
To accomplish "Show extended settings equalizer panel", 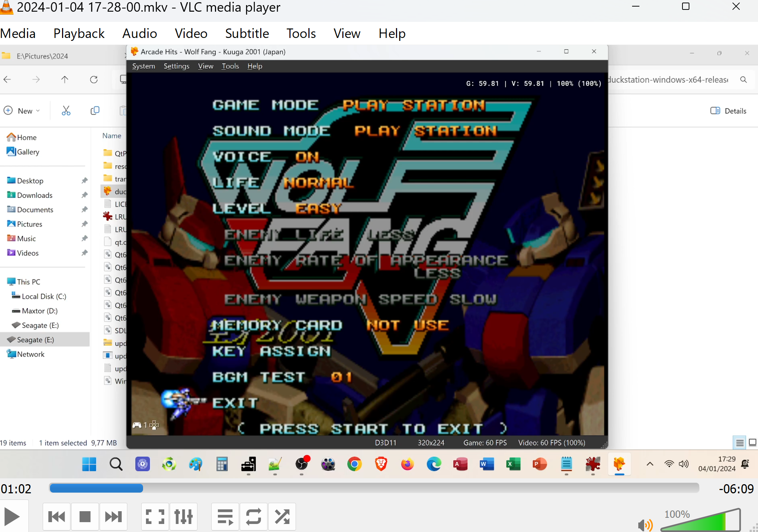I will click(184, 517).
